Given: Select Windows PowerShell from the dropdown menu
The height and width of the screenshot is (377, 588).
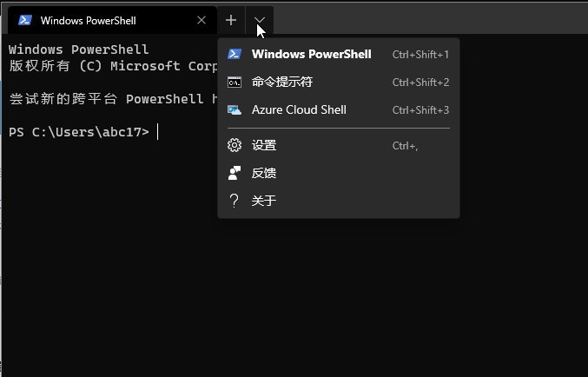Looking at the screenshot, I should pyautogui.click(x=311, y=54).
